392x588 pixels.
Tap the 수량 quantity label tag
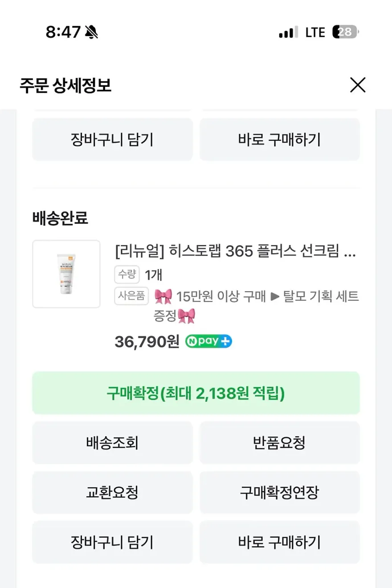click(127, 274)
